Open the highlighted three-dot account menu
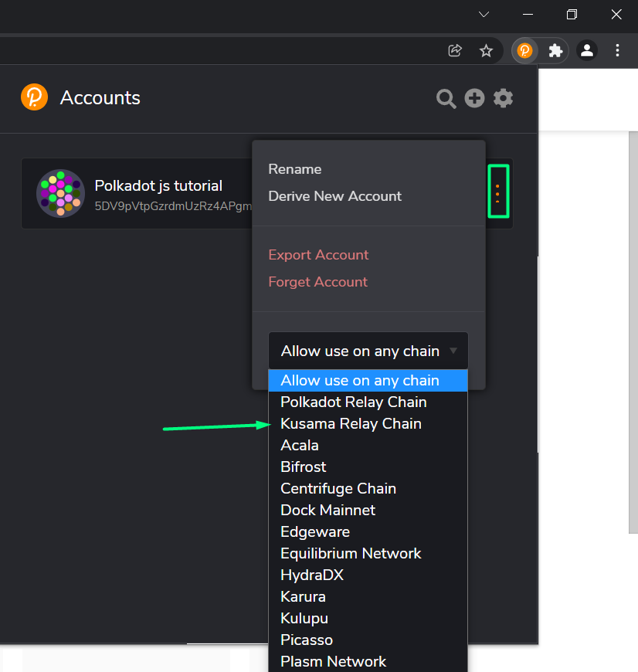The width and height of the screenshot is (638, 672). [x=498, y=192]
